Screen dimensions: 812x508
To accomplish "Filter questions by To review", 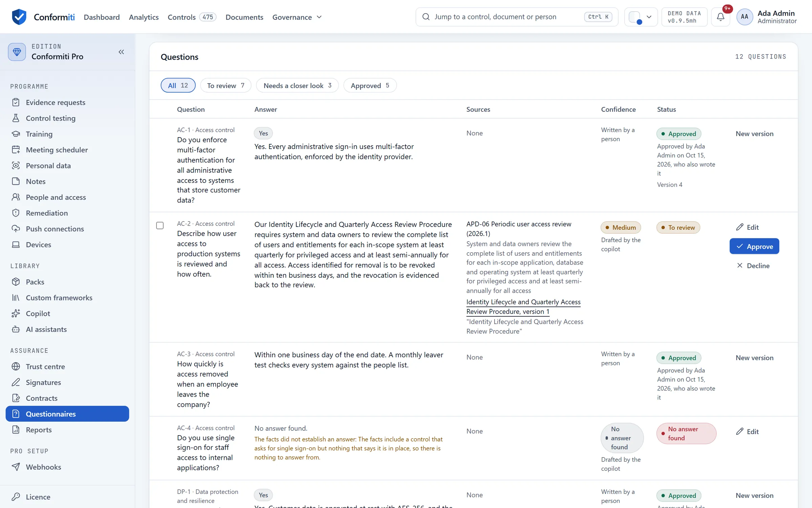I will (x=226, y=85).
